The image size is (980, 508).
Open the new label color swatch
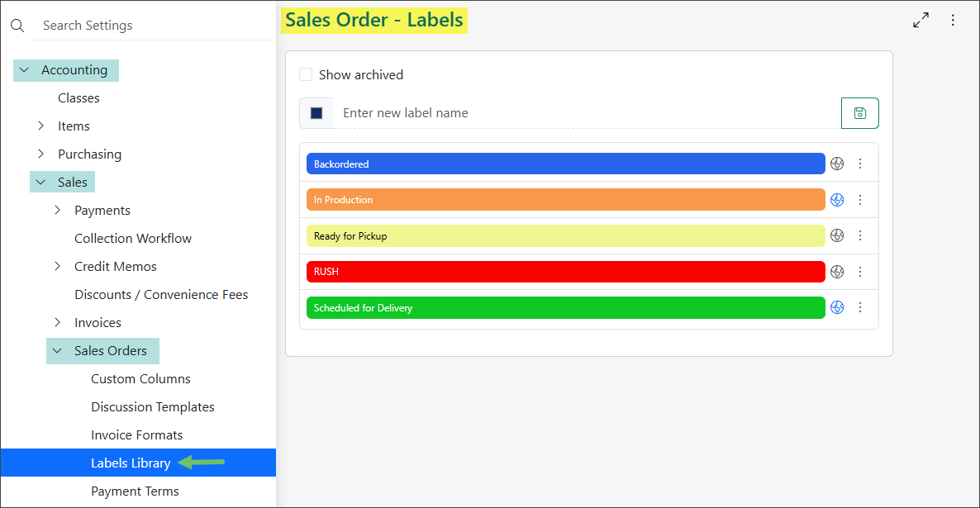pyautogui.click(x=316, y=113)
